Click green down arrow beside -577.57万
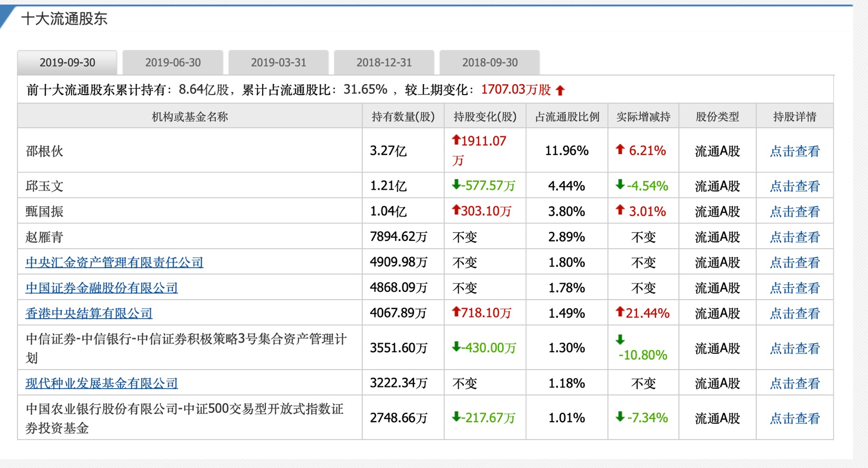 pyautogui.click(x=456, y=185)
